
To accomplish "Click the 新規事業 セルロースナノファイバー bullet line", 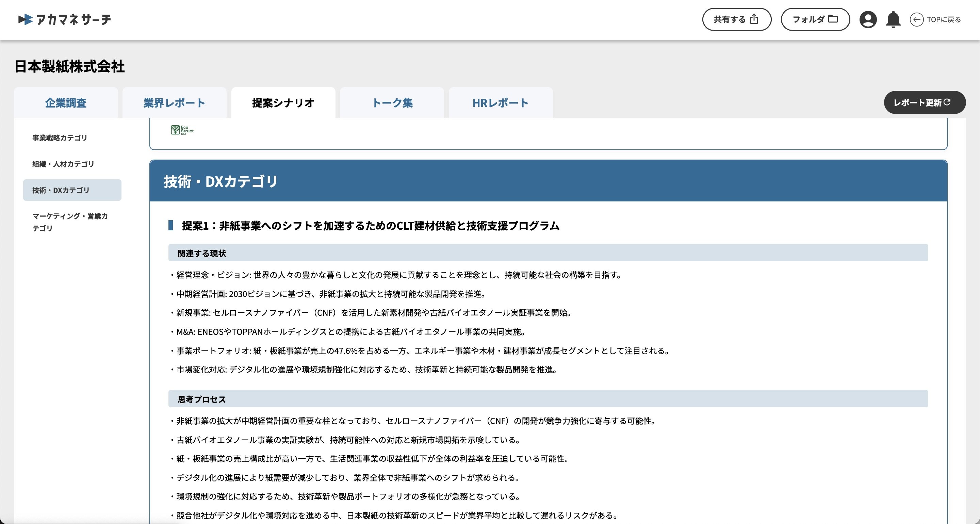I will [x=372, y=313].
